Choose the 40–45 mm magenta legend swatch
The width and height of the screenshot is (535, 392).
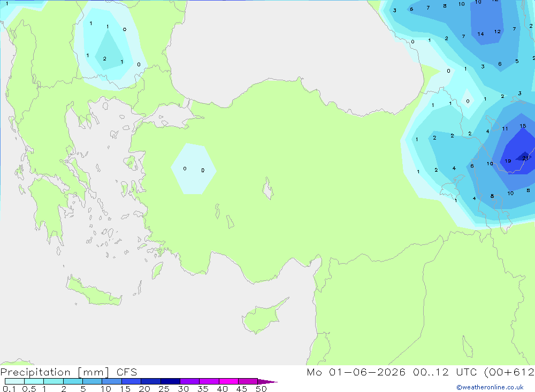228,381
